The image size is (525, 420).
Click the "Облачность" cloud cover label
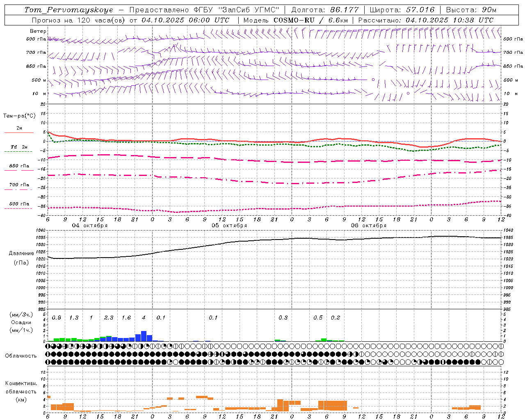tap(21, 356)
